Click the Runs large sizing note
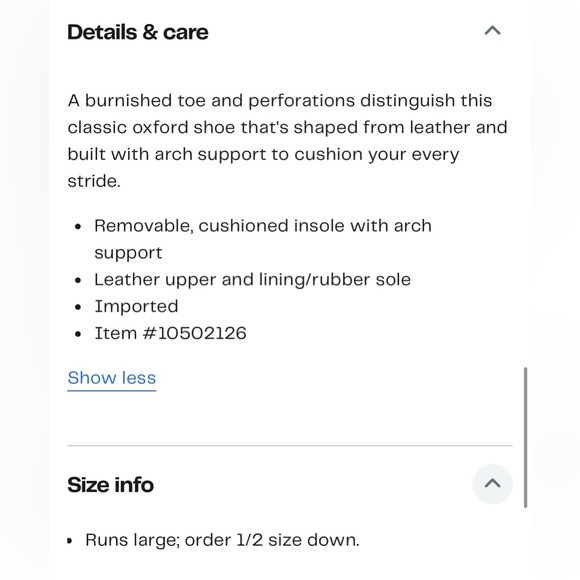Viewport: 580px width, 580px height. [222, 540]
